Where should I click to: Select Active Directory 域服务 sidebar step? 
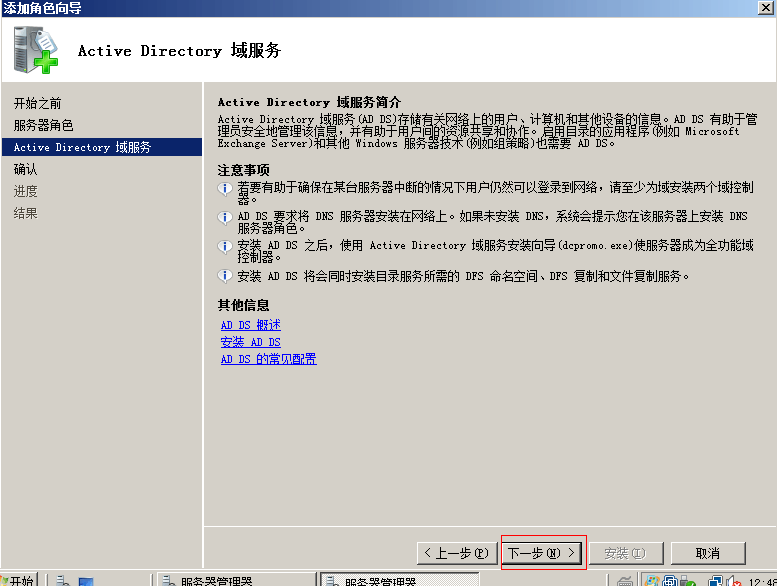(82, 147)
